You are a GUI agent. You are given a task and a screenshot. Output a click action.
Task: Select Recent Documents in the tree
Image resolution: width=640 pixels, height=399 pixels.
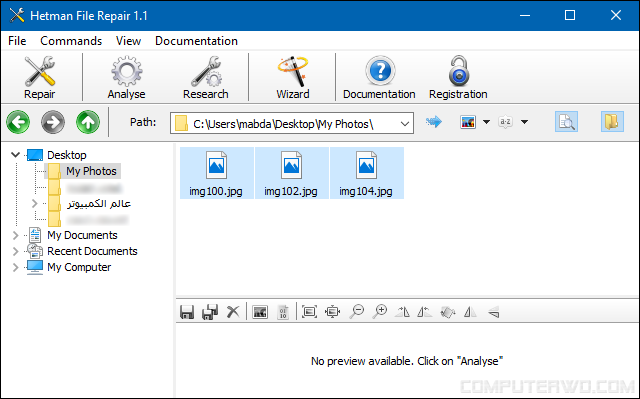pos(92,251)
